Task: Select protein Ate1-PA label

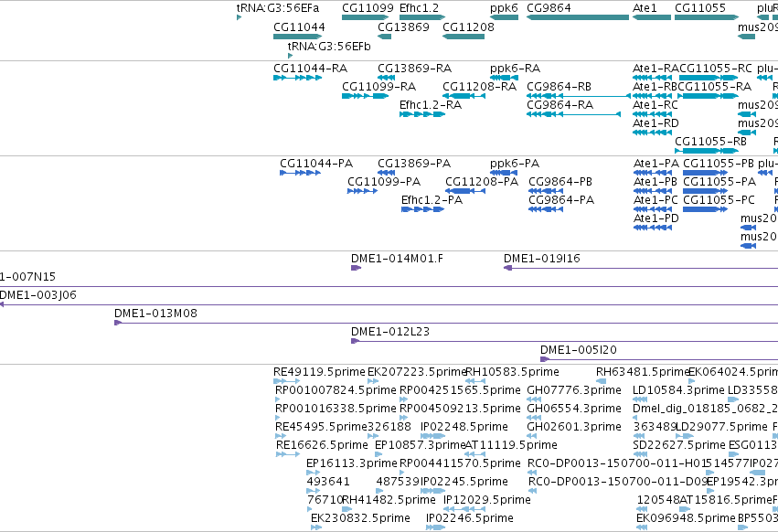Action: 655,164
